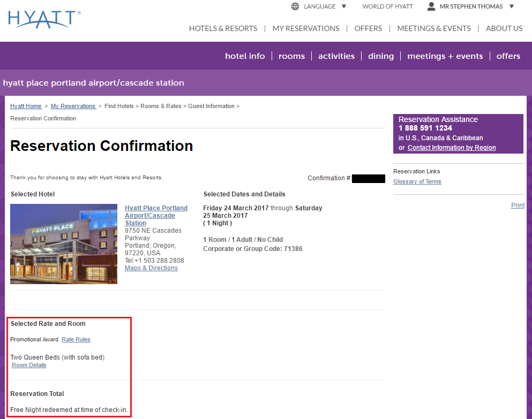Select the Offers top menu item
The image size is (532, 419).
(x=368, y=28)
